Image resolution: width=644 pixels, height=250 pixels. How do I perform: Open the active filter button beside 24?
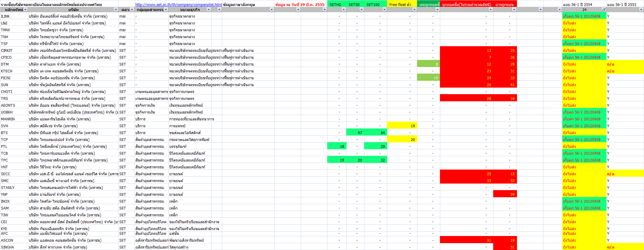(x=604, y=10)
